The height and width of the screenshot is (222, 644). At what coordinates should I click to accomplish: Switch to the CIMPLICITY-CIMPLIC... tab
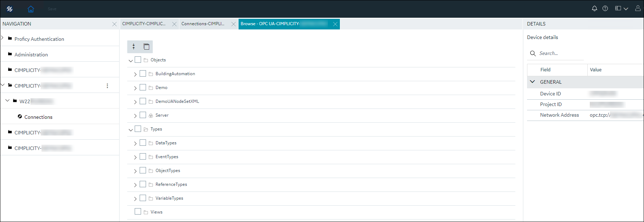[144, 24]
